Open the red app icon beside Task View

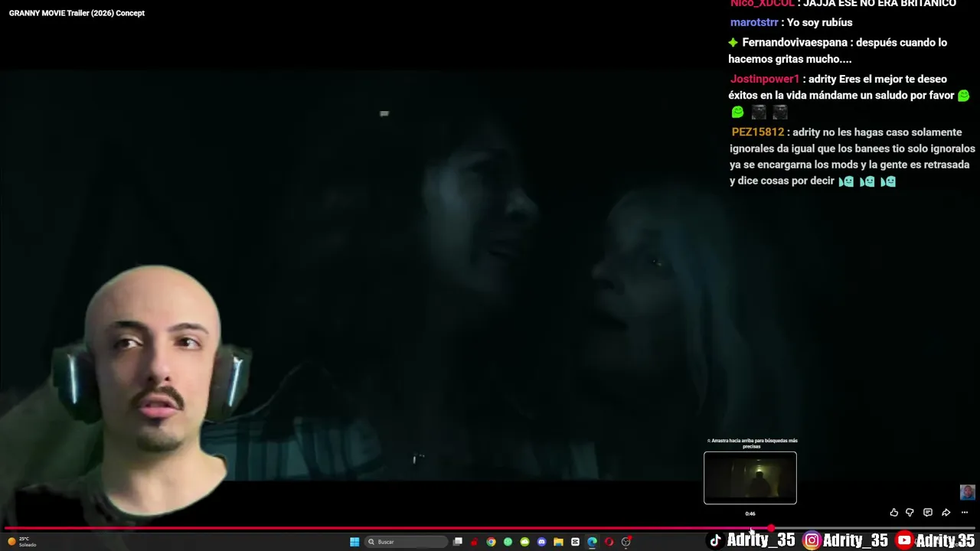click(x=475, y=542)
